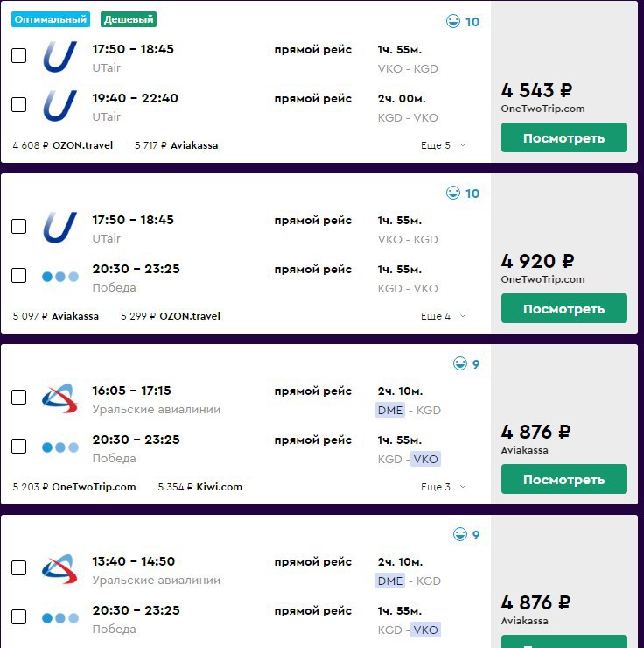This screenshot has height=648, width=644.
Task: Select the 'Дешевый' tag
Action: [129, 19]
